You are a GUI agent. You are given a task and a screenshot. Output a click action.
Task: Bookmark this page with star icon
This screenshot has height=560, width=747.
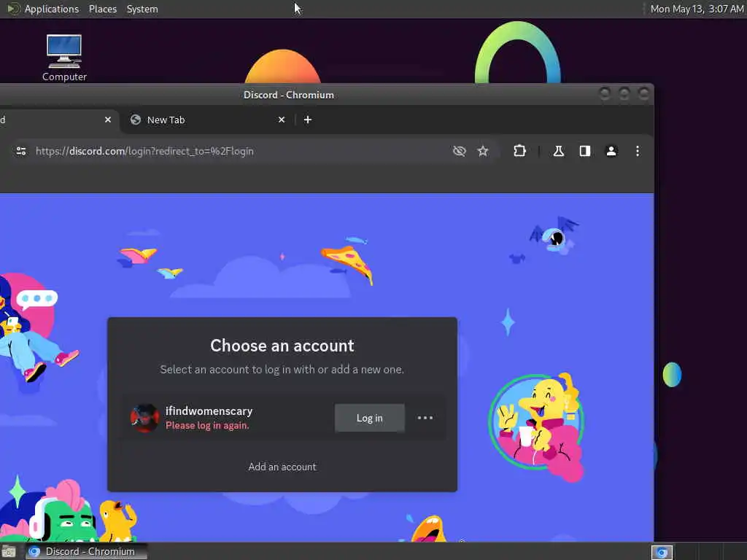483,151
